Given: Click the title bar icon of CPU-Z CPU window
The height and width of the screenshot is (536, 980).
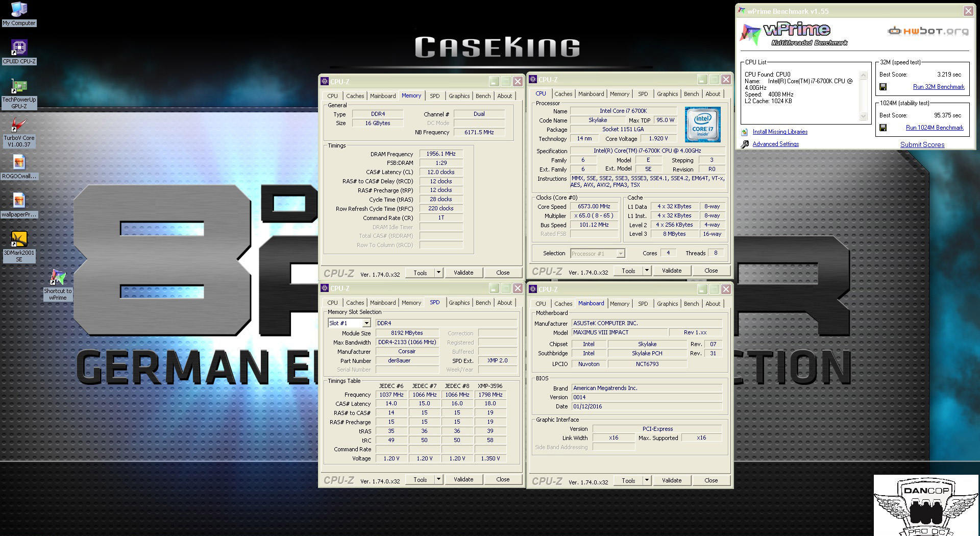Looking at the screenshot, I should pyautogui.click(x=532, y=79).
